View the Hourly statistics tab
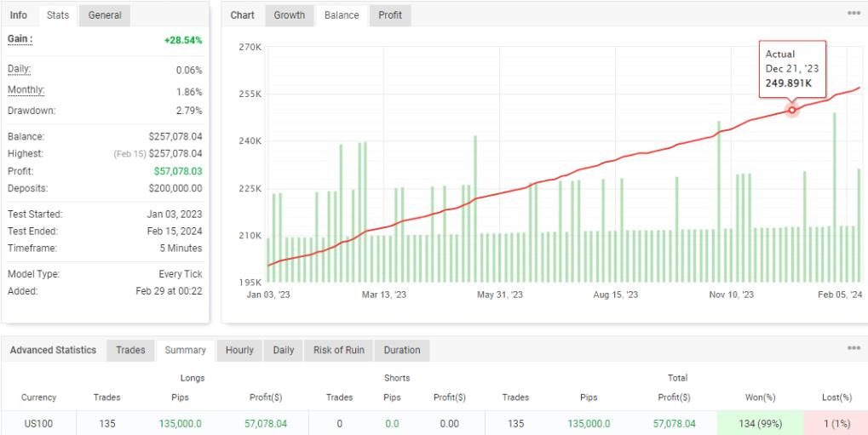This screenshot has height=435, width=868. click(239, 350)
